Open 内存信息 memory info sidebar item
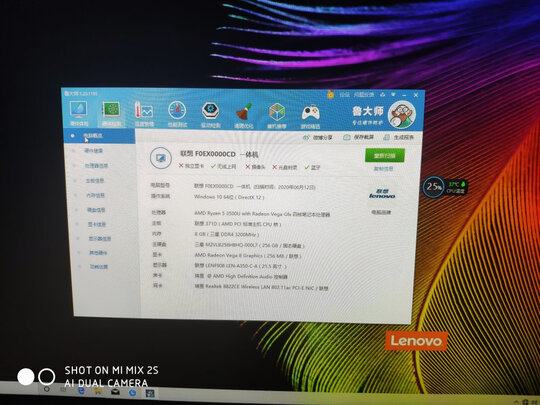Image resolution: width=540 pixels, height=405 pixels. [95, 195]
